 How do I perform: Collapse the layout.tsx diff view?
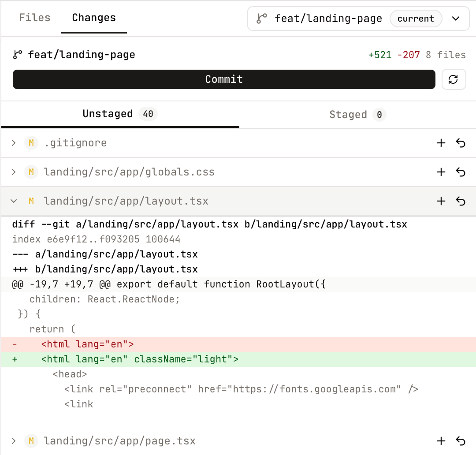(x=13, y=201)
